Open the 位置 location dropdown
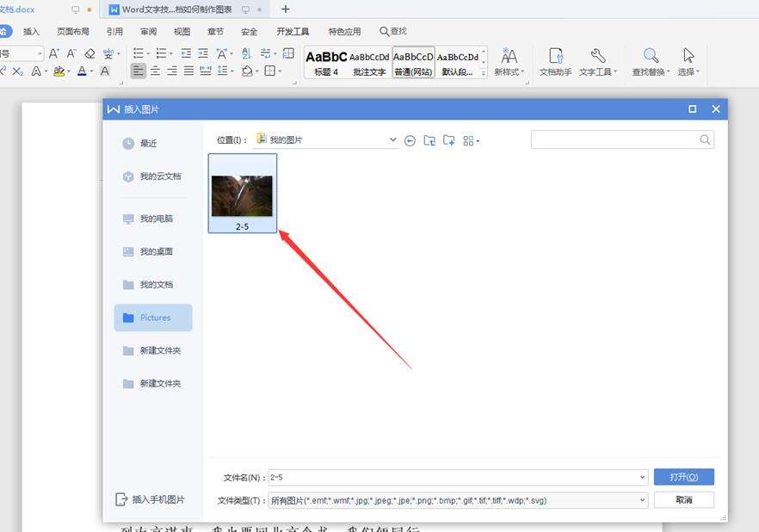The width and height of the screenshot is (759, 532). 392,139
